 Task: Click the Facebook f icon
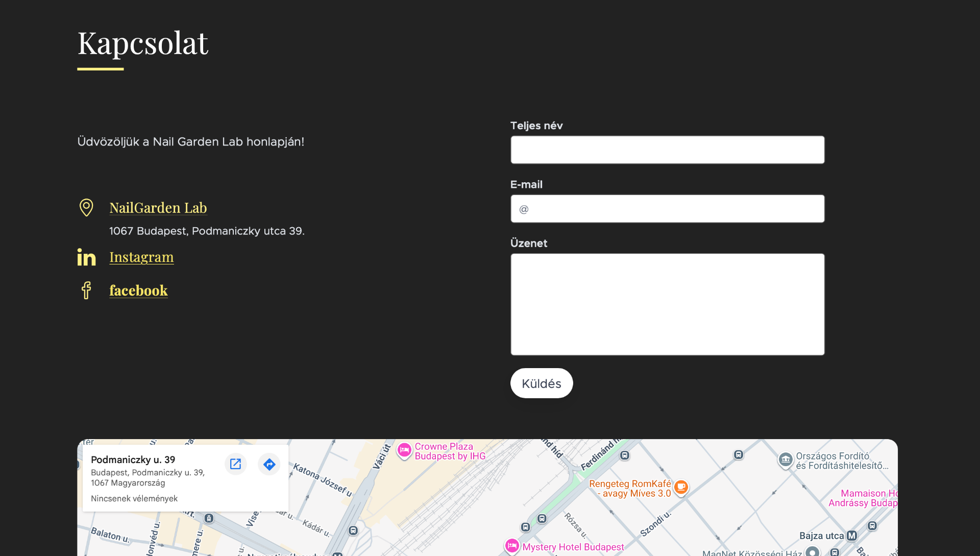[x=86, y=290]
